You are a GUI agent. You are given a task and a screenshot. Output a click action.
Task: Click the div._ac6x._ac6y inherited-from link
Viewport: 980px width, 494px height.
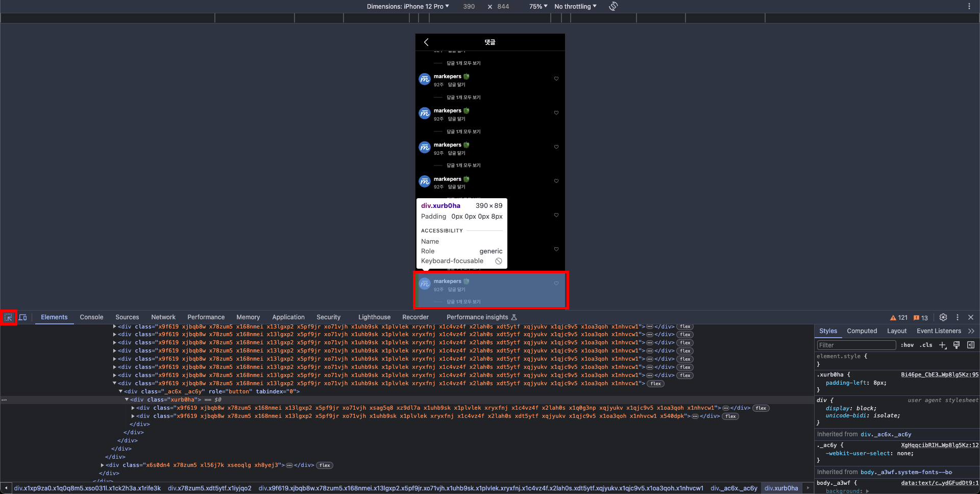[x=886, y=434]
